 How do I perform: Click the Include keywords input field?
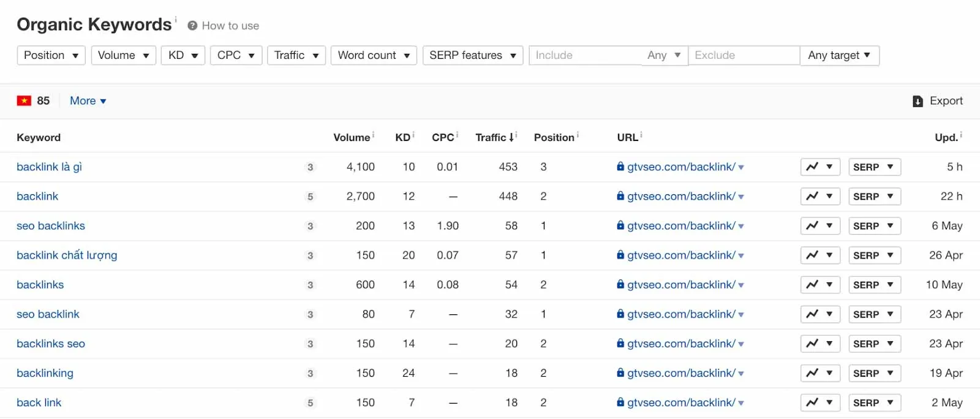(585, 55)
